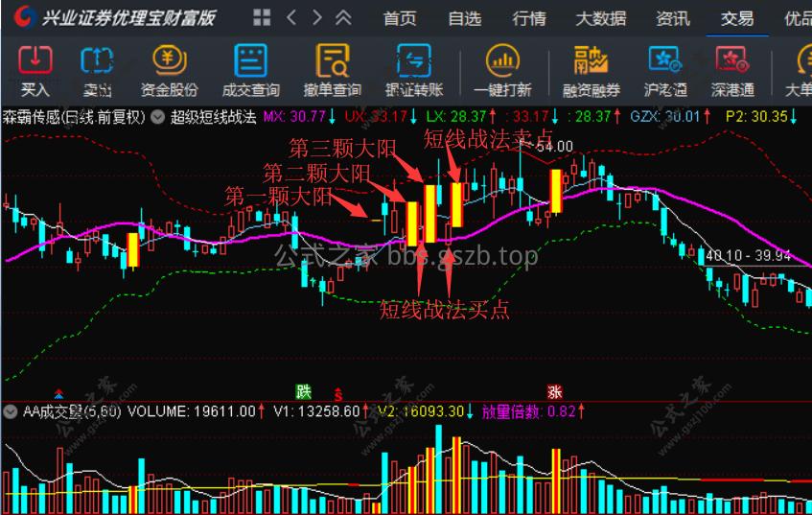812x515 pixels.
Task: Open the 资讯 tab
Action: coord(673,18)
